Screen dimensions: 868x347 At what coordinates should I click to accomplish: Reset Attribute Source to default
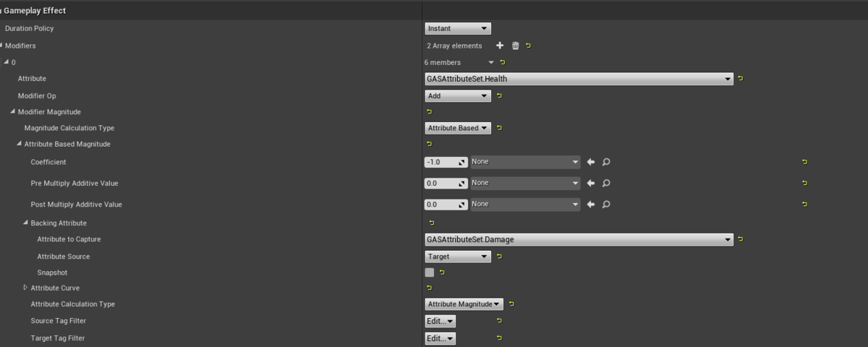click(499, 257)
